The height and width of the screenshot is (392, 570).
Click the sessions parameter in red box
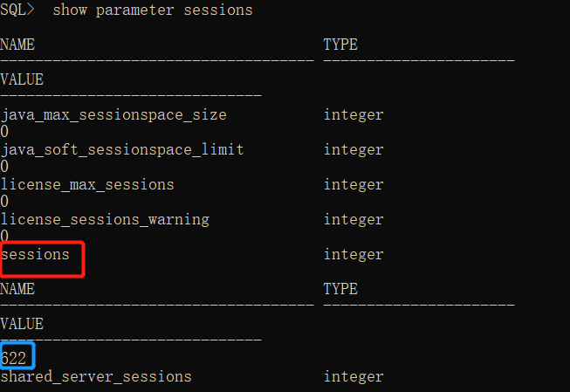point(35,254)
